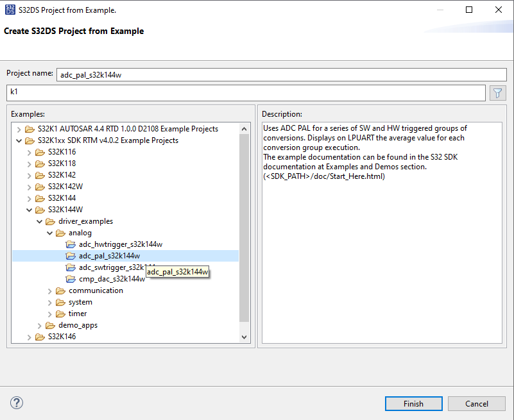The height and width of the screenshot is (420, 514).
Task: Expand the S32K1 AUTOSAR 4.4 RTD node
Action: pos(19,129)
